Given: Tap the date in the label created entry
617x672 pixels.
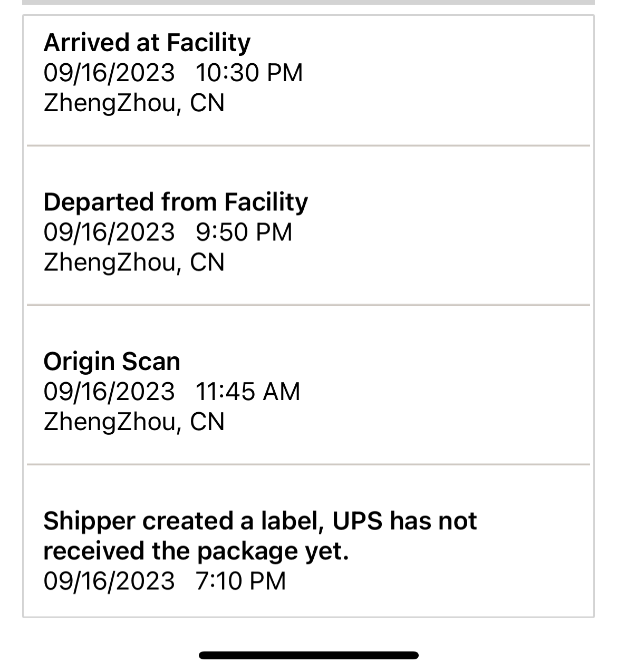Looking at the screenshot, I should 109,581.
